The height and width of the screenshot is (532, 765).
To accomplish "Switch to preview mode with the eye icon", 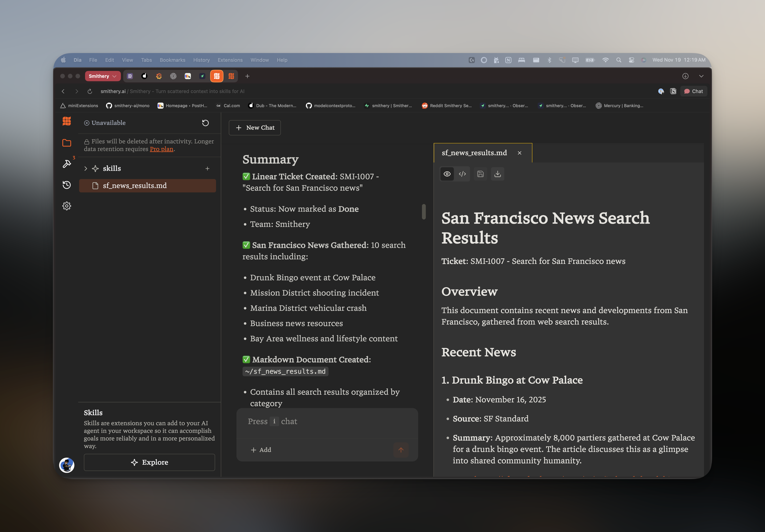I will [447, 174].
